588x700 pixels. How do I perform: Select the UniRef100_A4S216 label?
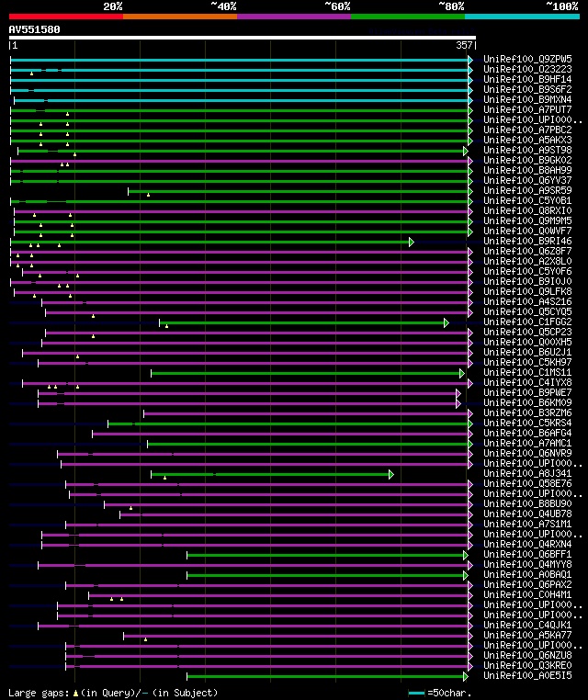527,302
